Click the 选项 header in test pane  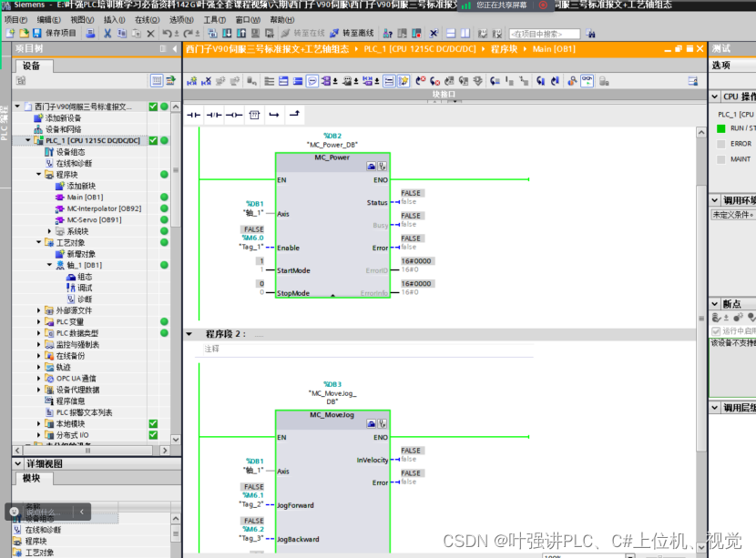click(x=721, y=65)
